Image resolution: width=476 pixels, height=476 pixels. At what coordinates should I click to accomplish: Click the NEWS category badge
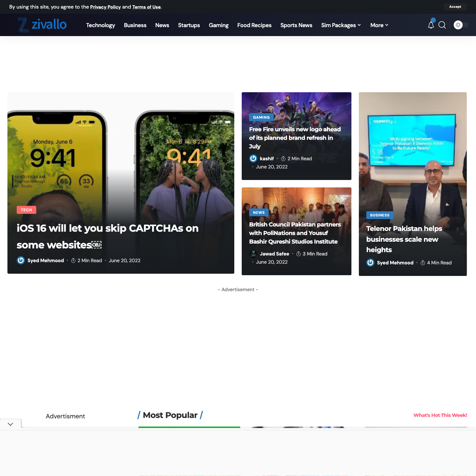click(259, 212)
